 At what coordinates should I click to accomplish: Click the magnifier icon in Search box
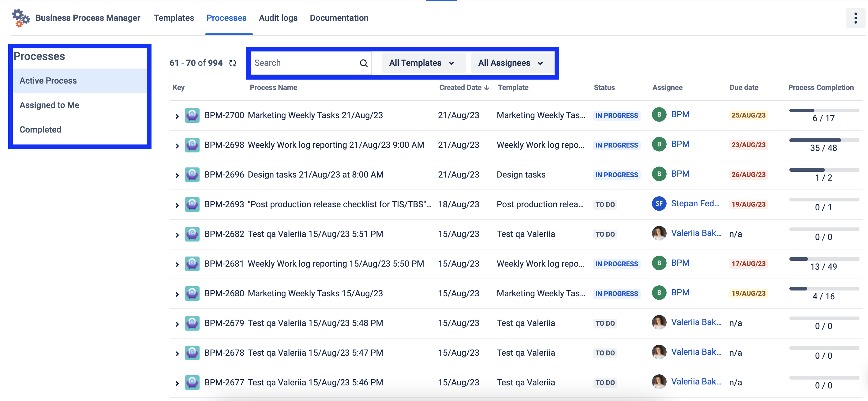point(363,63)
